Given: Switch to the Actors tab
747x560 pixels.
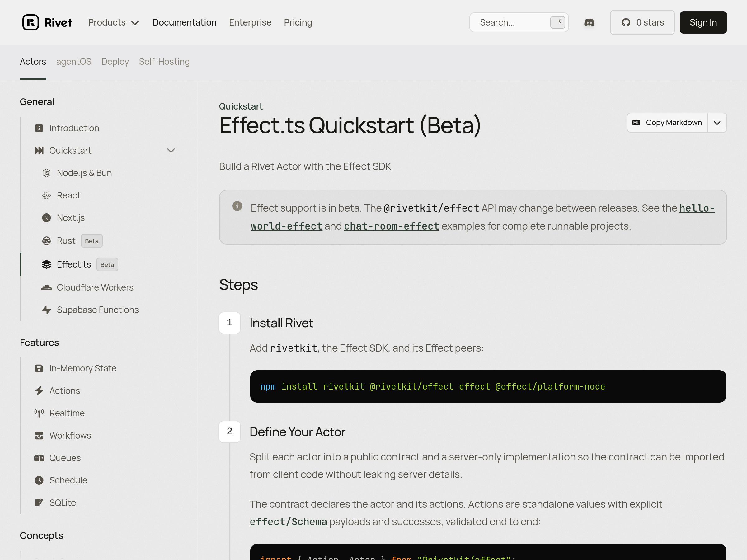Looking at the screenshot, I should point(33,62).
